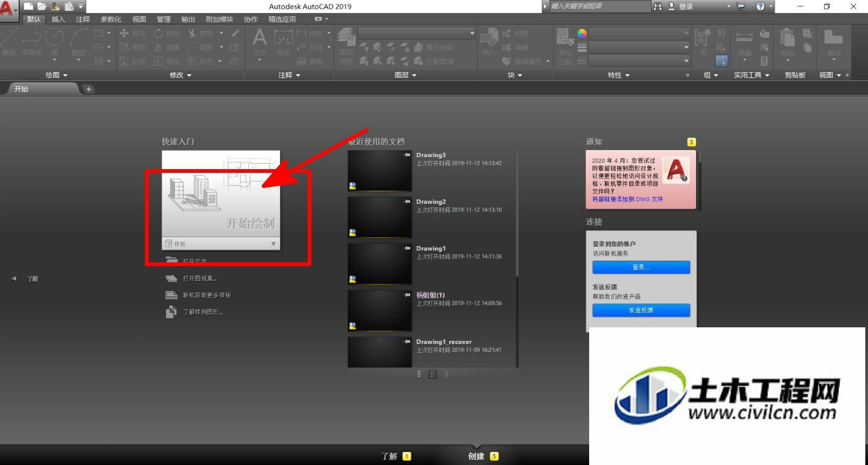The width and height of the screenshot is (868, 465).
Task: Open the lineweight dropdown in Properties
Action: [x=639, y=47]
